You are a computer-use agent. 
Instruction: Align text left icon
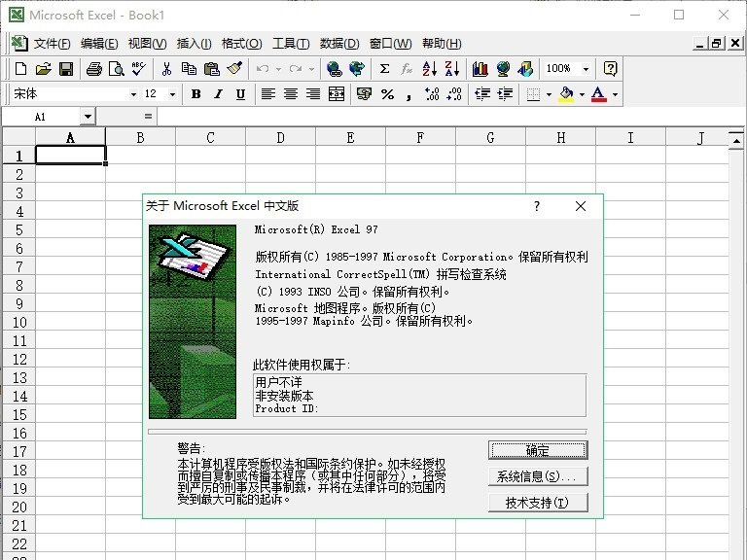click(x=268, y=94)
